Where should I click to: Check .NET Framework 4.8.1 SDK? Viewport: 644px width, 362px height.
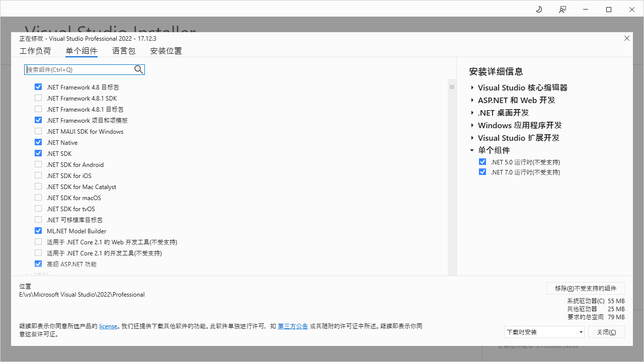pyautogui.click(x=38, y=98)
